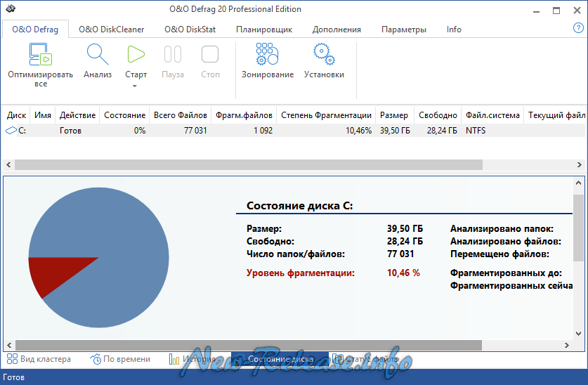Click Состояние диска C: heading
This screenshot has height=385, width=588.
tap(300, 205)
